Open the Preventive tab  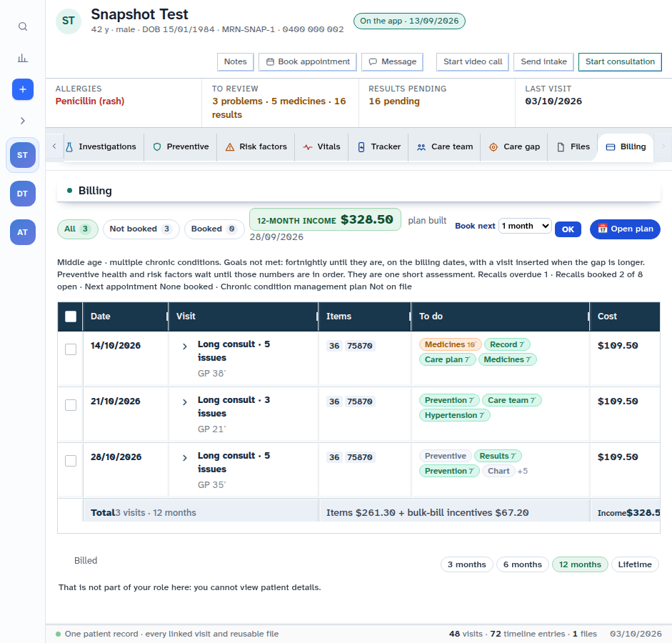(181, 146)
